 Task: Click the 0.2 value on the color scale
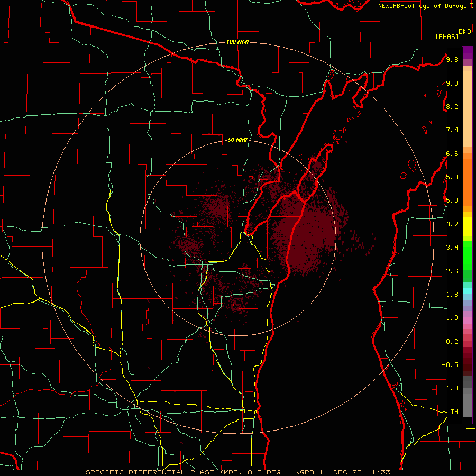[x=452, y=342]
